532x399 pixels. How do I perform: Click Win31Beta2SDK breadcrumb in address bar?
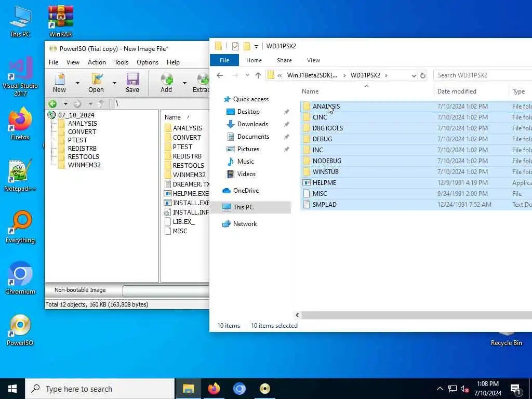(x=312, y=75)
